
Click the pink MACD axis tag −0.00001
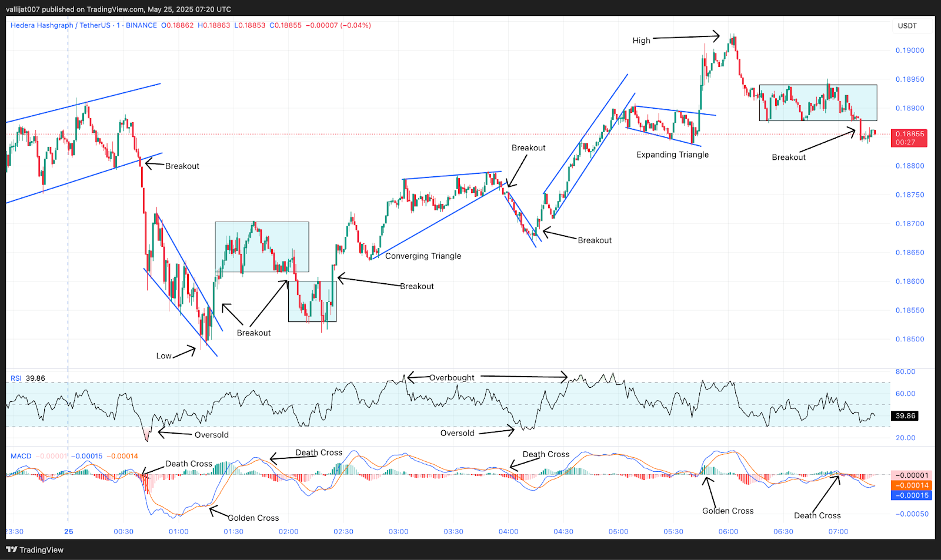pyautogui.click(x=912, y=475)
